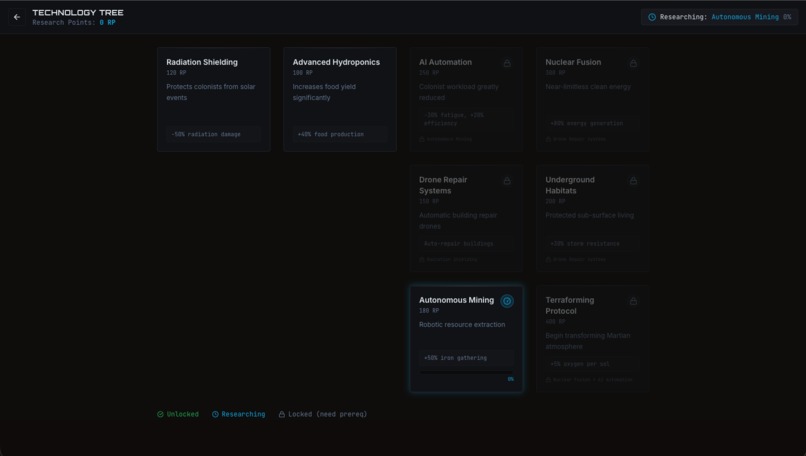The width and height of the screenshot is (806, 456).
Task: Open the Autonomous Mining card title
Action: coord(456,300)
